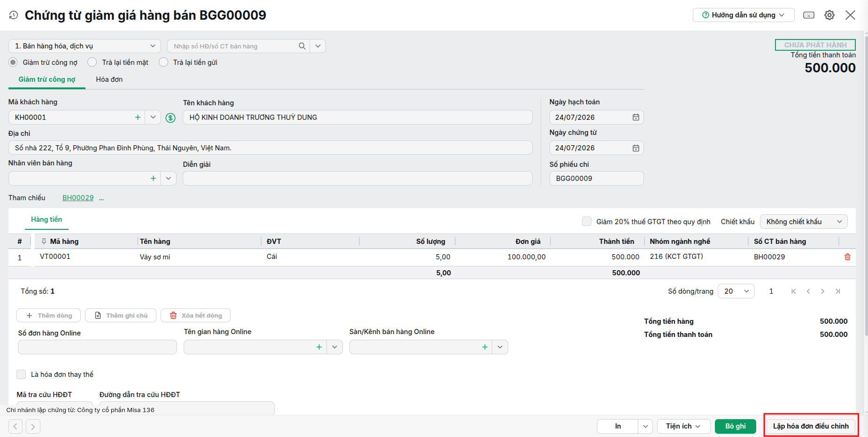Select Trả lại tiền gửi radio option
This screenshot has width=868, height=437.
point(163,62)
